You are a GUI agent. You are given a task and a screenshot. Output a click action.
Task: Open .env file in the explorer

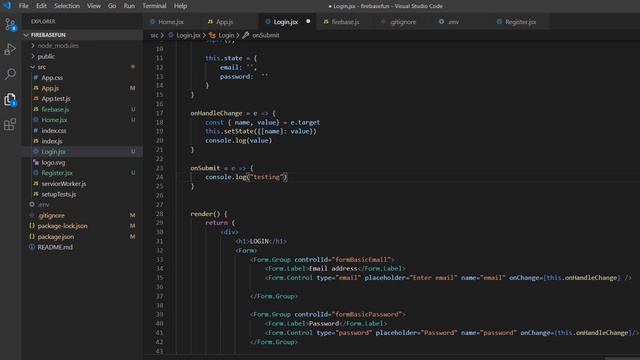point(82,205)
